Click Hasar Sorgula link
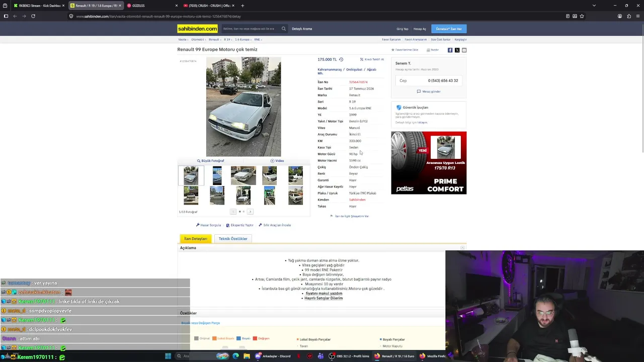The height and width of the screenshot is (362, 644). [208, 225]
